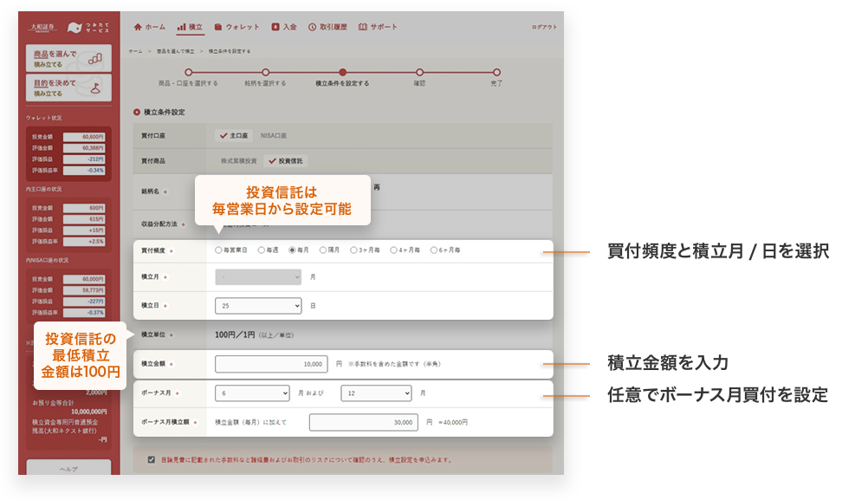Click the home icon in top navigation
The image size is (868, 500).
(138, 27)
